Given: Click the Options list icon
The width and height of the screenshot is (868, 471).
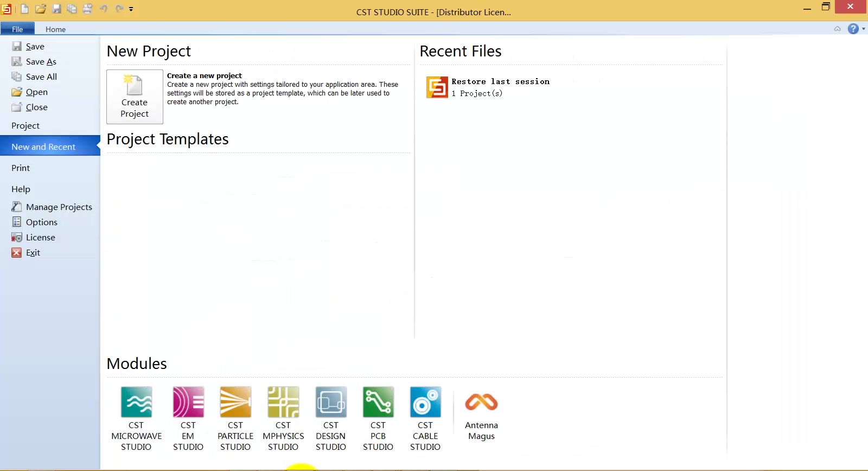Looking at the screenshot, I should pyautogui.click(x=17, y=222).
